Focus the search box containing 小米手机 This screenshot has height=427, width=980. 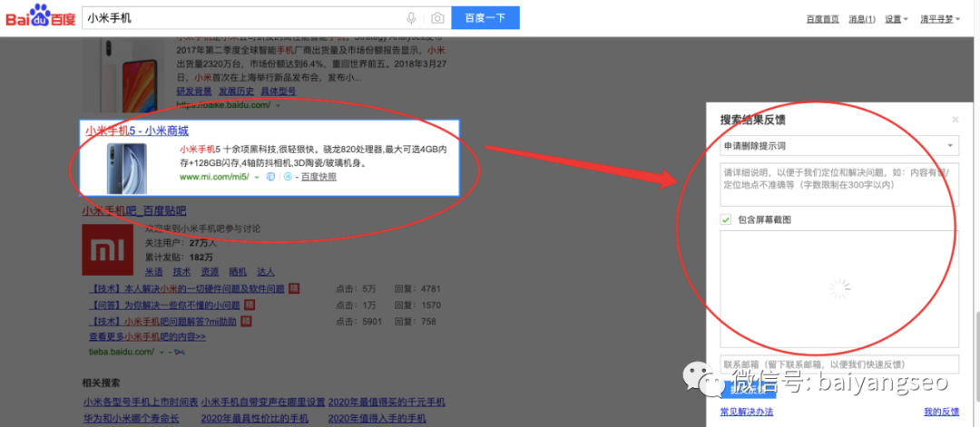pos(244,18)
